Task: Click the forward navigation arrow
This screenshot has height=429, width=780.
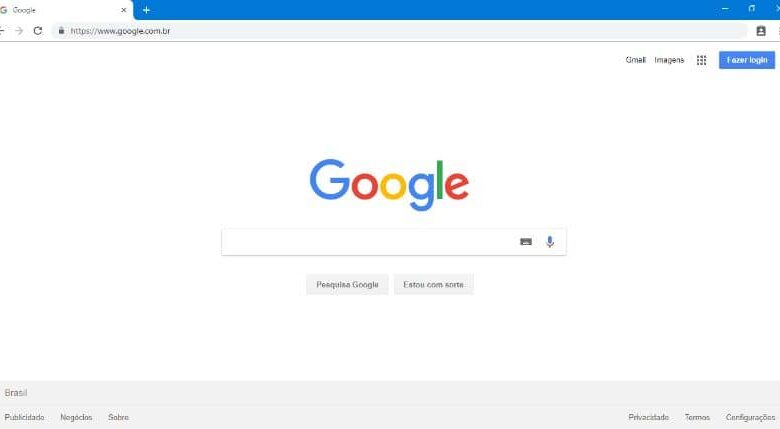Action: point(19,31)
